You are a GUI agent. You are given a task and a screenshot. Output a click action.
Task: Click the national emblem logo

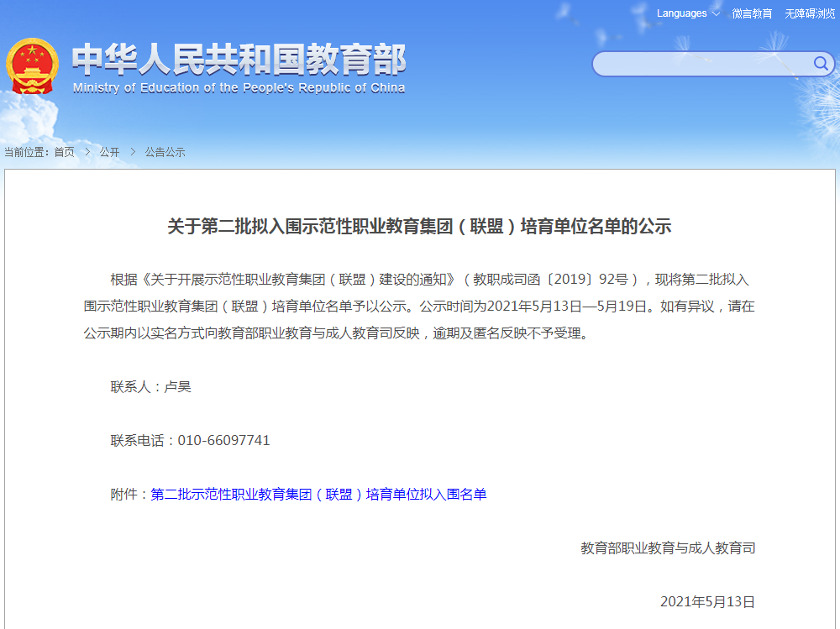31,64
